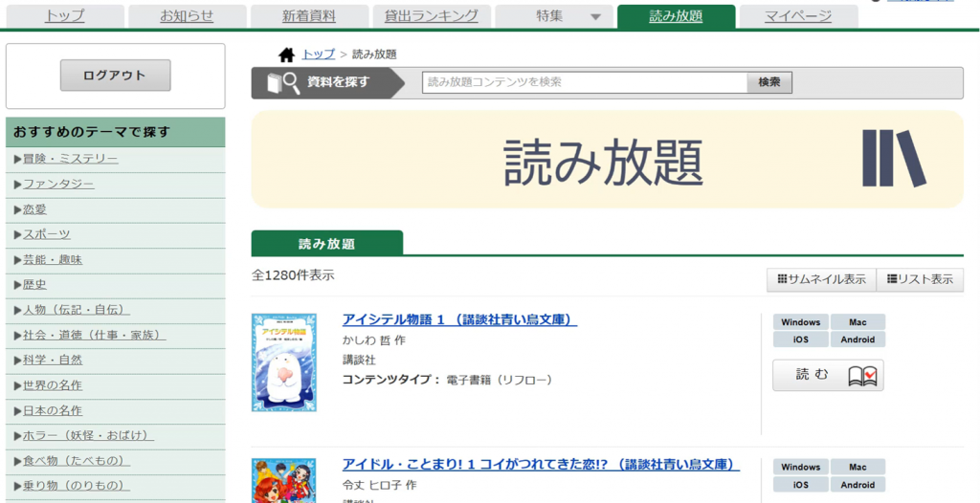Go to the 貸出ランキング tab
The width and height of the screenshot is (980, 503).
pos(432,16)
